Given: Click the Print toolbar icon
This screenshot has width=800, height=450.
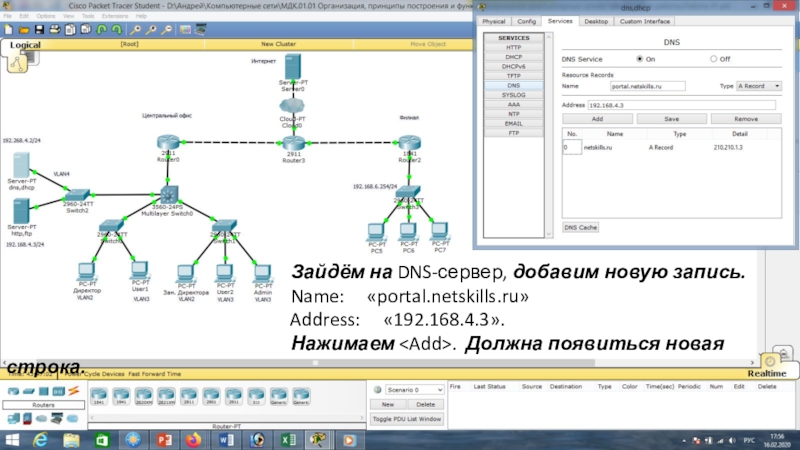Looking at the screenshot, I should coord(55,30).
